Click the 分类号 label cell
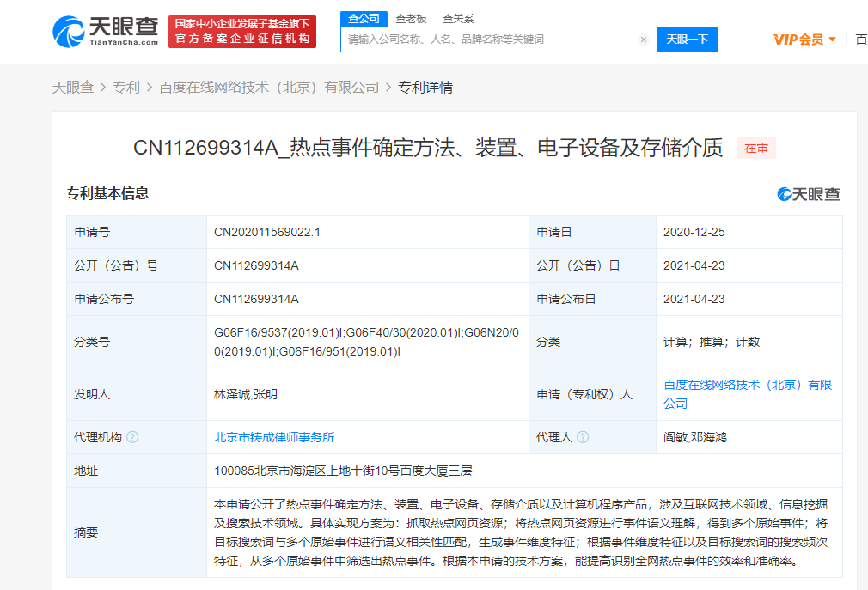 click(136, 342)
